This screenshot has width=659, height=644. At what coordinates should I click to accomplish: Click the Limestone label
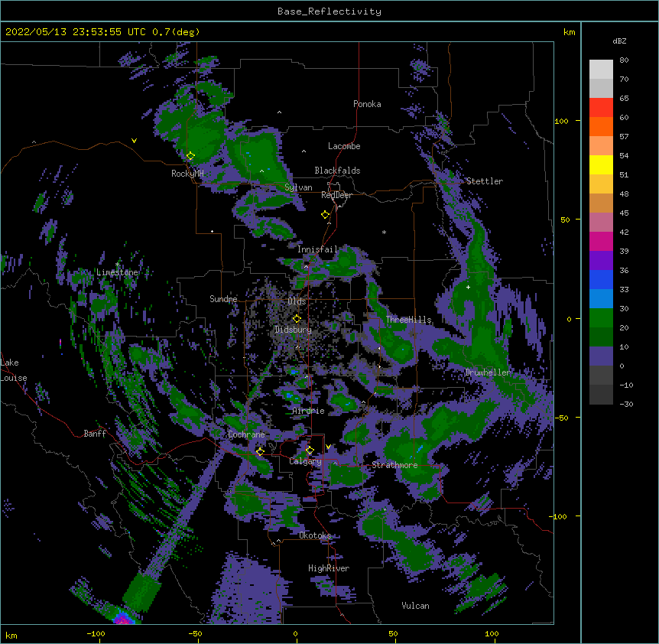117,272
